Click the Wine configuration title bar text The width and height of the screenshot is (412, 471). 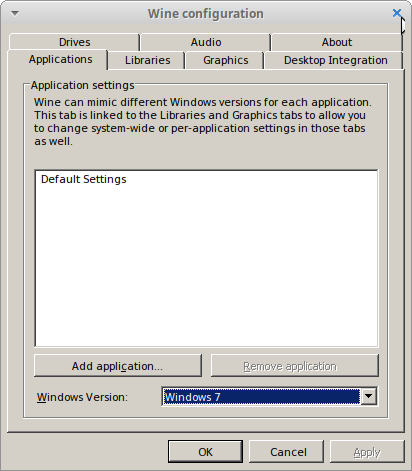pos(206,14)
